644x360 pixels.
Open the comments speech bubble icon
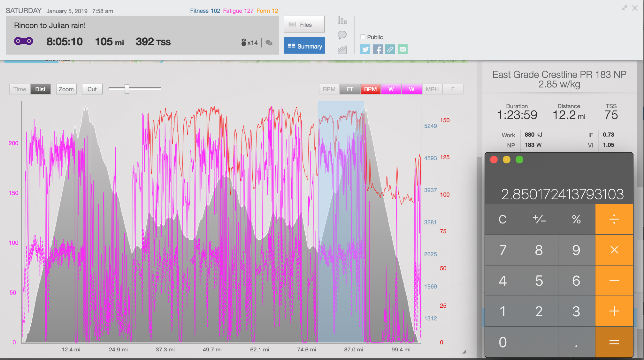342,35
